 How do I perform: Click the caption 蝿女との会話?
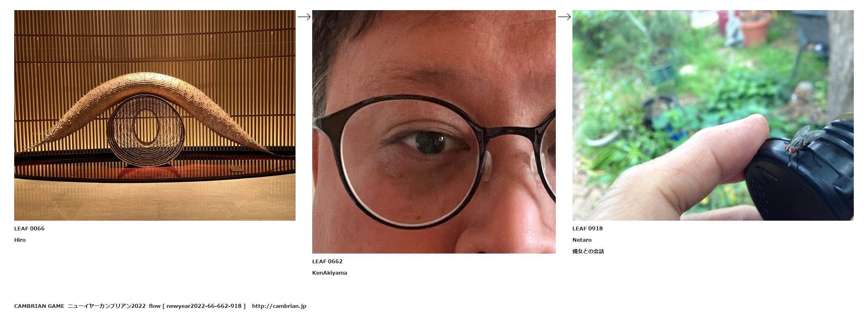tap(588, 251)
